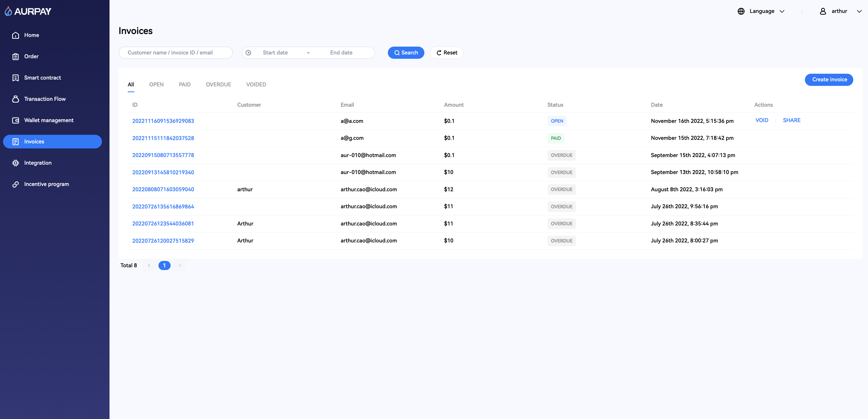Click the Integration chip icon
This screenshot has height=419, width=868.
click(15, 163)
